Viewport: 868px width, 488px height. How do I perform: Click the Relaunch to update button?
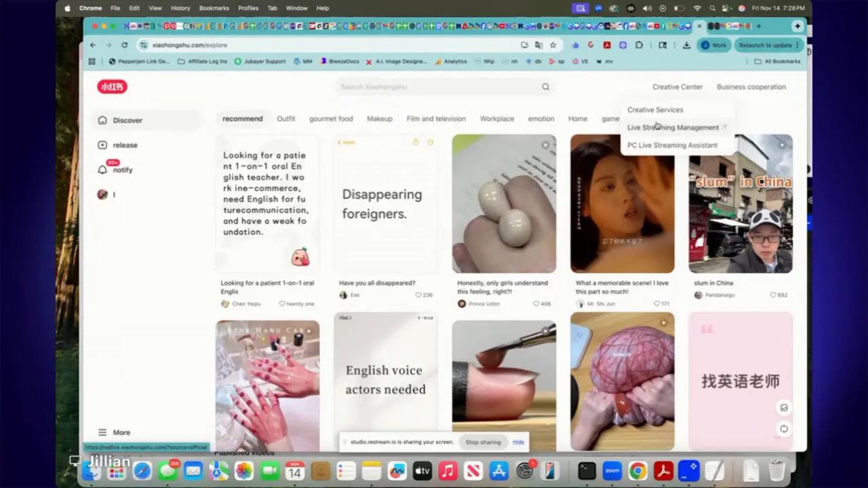[766, 45]
